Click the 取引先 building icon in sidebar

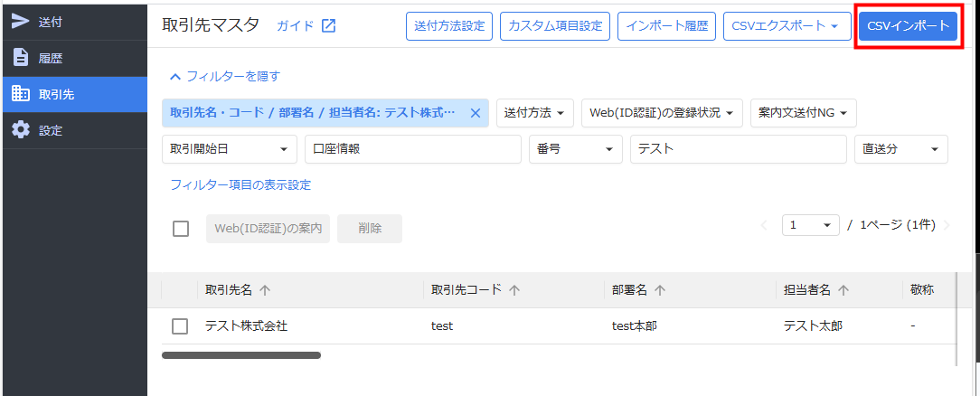pos(20,94)
